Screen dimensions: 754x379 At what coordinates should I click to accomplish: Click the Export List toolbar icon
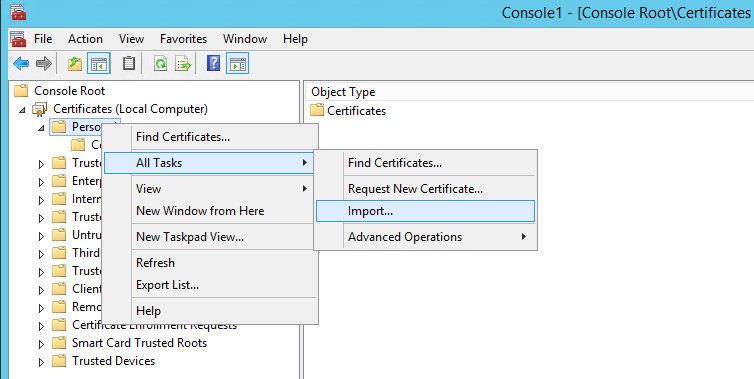tap(183, 63)
